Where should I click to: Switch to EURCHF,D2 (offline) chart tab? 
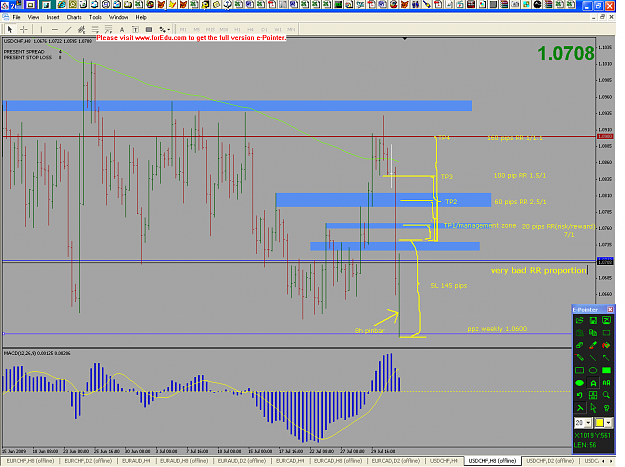coord(88,461)
